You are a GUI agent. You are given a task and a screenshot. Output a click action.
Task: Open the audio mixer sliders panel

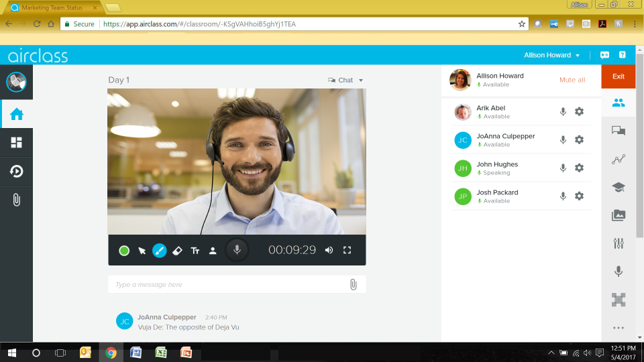(x=618, y=243)
